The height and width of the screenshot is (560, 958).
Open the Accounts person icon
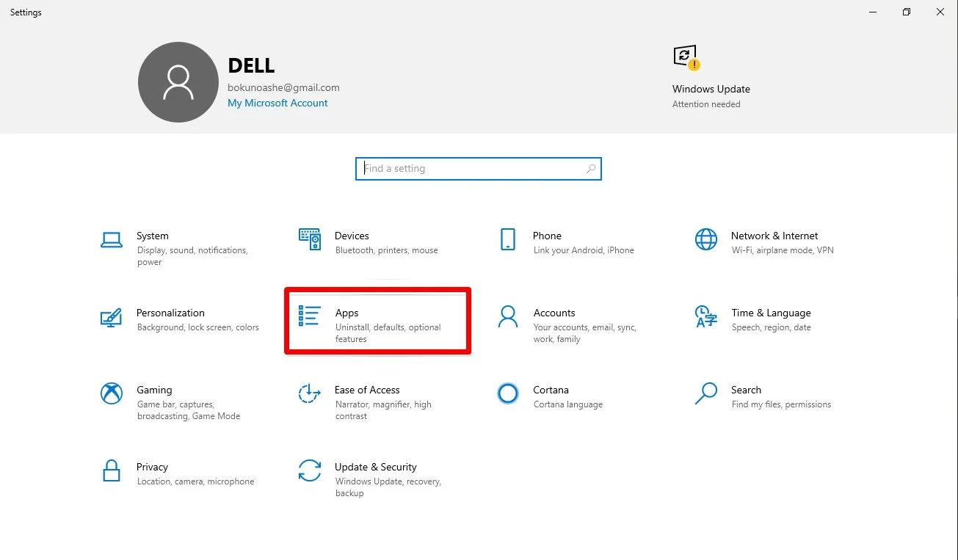[x=508, y=317]
